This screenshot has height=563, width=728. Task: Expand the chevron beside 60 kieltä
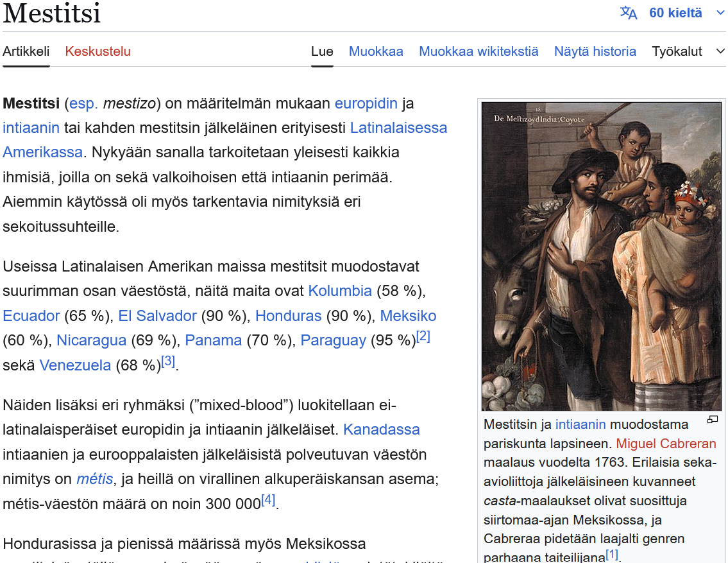pos(720,13)
